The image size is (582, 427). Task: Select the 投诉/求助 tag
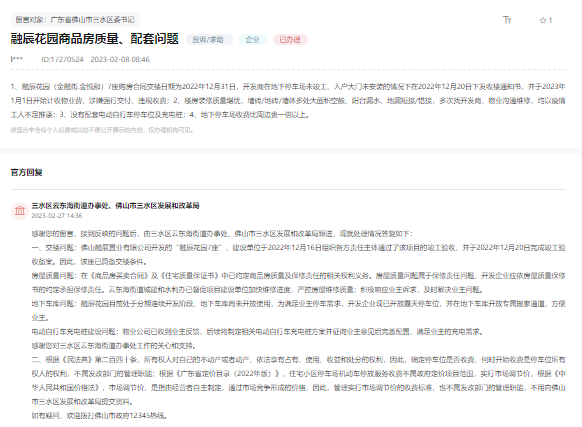209,40
